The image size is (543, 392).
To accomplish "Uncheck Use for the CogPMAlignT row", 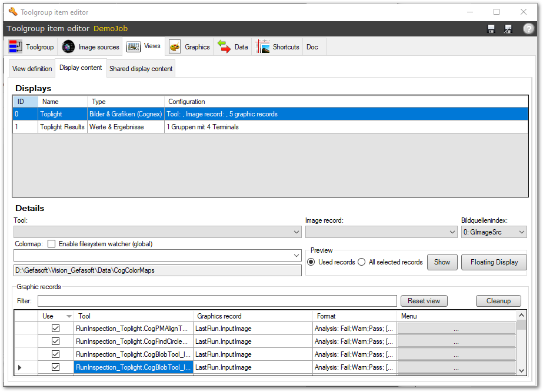I will click(55, 329).
